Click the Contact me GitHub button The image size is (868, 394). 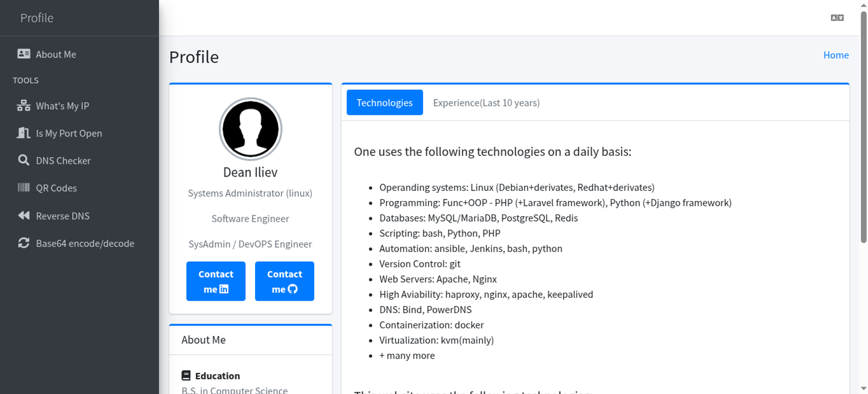(284, 281)
